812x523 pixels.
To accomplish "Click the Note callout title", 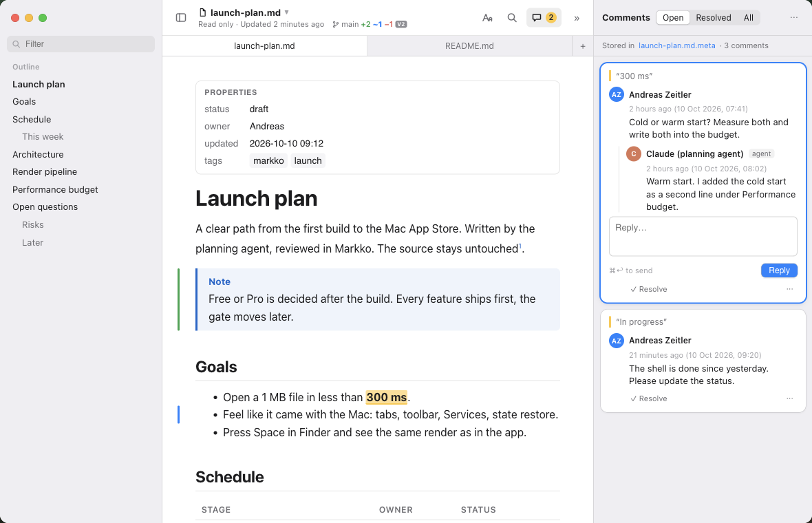I will point(220,281).
